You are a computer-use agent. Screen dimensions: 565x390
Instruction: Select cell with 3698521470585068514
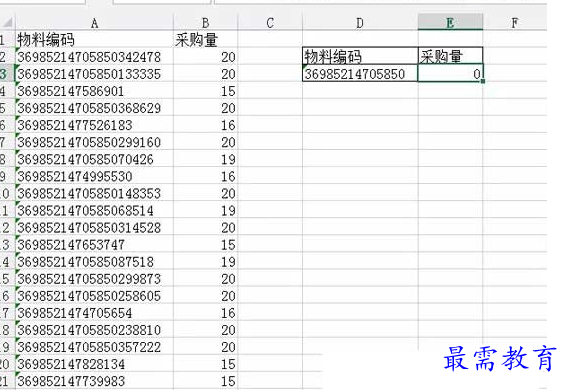pyautogui.click(x=94, y=210)
